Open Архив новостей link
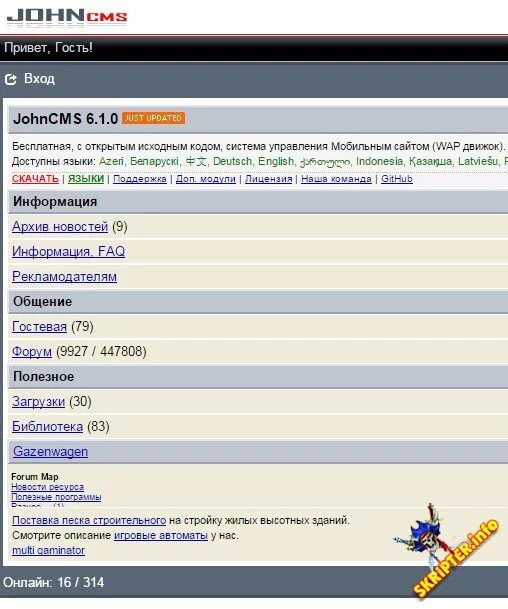 pos(60,226)
